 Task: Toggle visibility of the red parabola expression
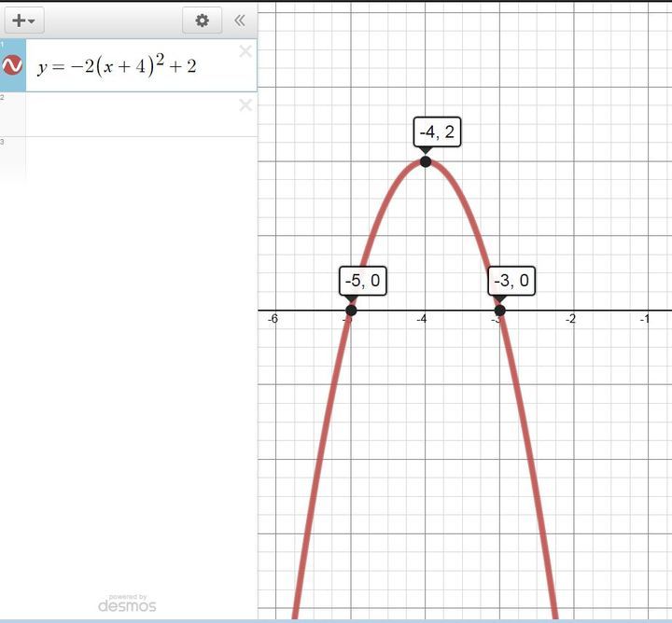tap(13, 65)
